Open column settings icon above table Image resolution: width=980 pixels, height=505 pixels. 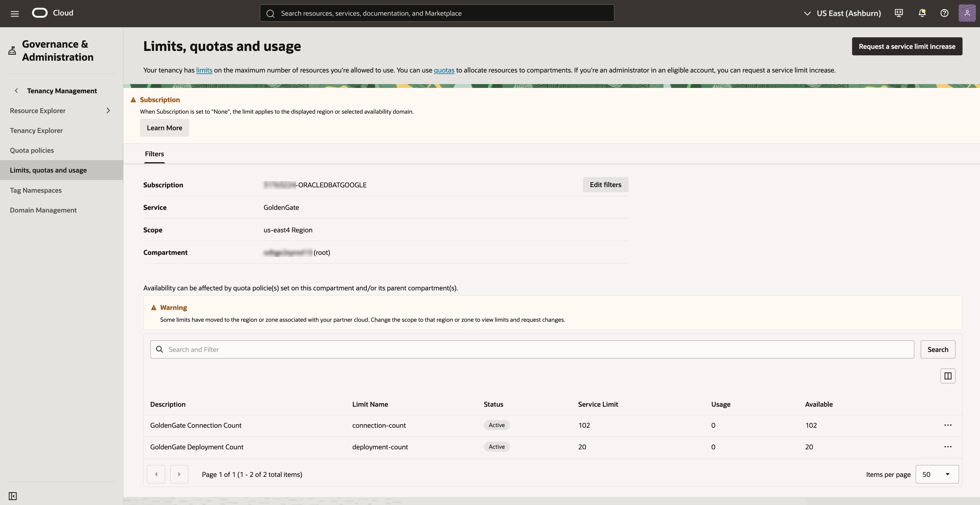(x=948, y=376)
